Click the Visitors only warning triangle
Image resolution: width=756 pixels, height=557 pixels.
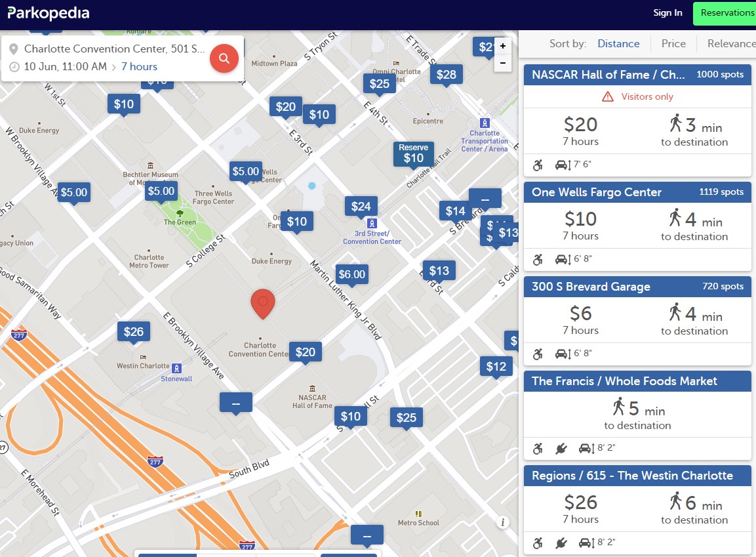point(608,96)
